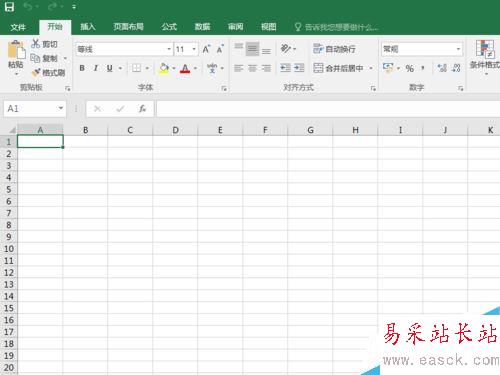Click inside the formula bar
The image size is (500, 375).
tap(328, 109)
